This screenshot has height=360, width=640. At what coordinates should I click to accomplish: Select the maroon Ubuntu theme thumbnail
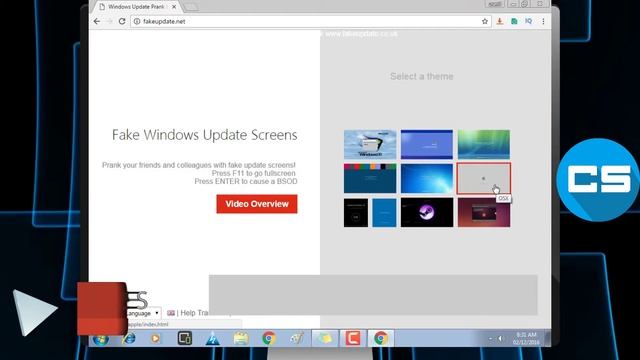(x=484, y=212)
